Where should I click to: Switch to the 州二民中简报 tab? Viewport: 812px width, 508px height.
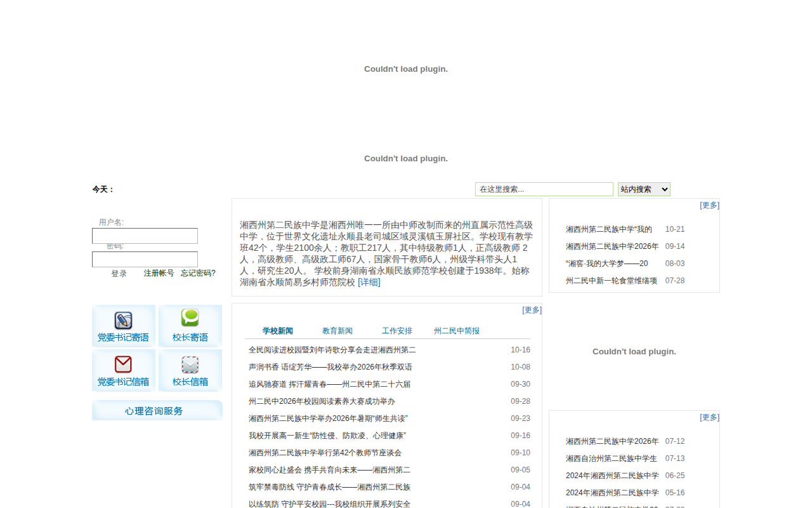click(x=457, y=331)
